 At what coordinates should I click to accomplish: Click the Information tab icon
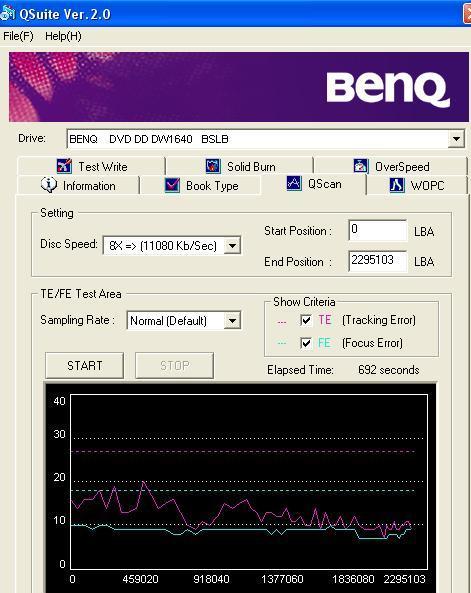point(49,185)
